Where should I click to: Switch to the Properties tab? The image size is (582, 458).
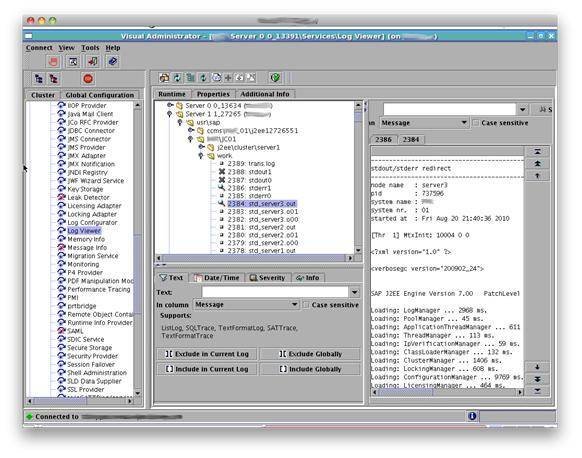pyautogui.click(x=213, y=94)
